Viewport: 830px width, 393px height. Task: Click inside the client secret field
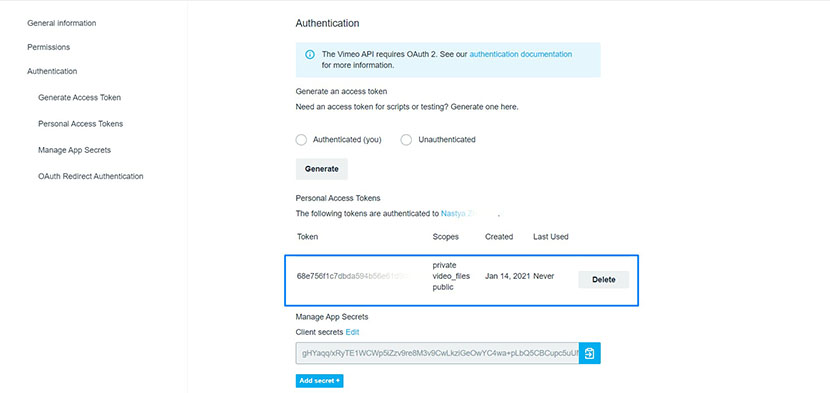437,353
